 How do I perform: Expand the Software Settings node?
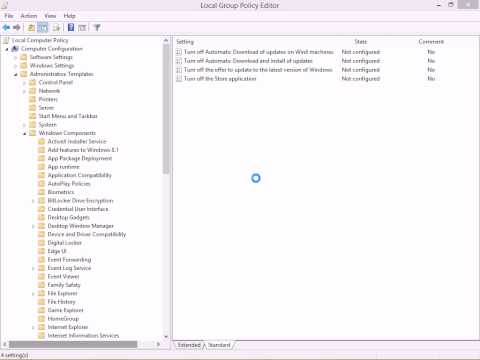(x=15, y=58)
